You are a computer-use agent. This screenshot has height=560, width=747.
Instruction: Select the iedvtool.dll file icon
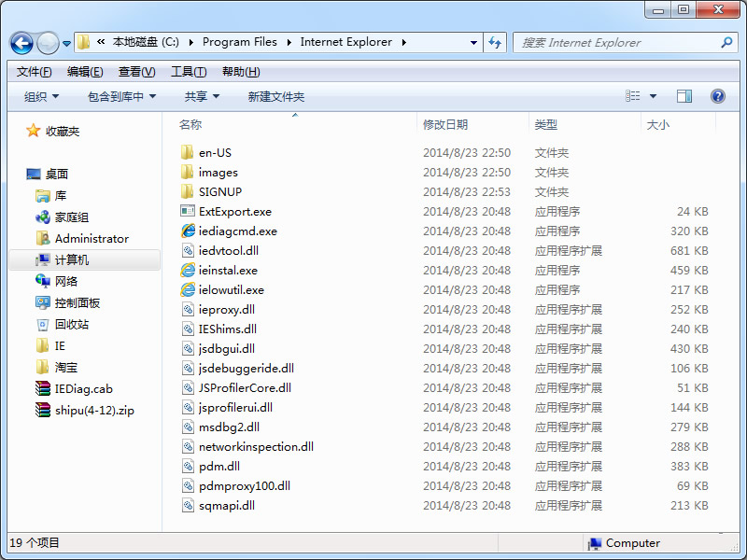[189, 250]
